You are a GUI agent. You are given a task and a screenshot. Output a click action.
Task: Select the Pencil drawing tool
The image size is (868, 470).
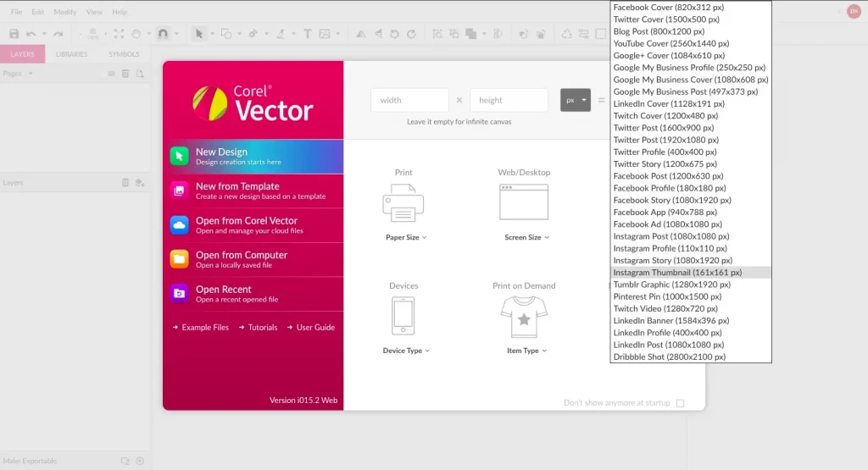coord(281,34)
